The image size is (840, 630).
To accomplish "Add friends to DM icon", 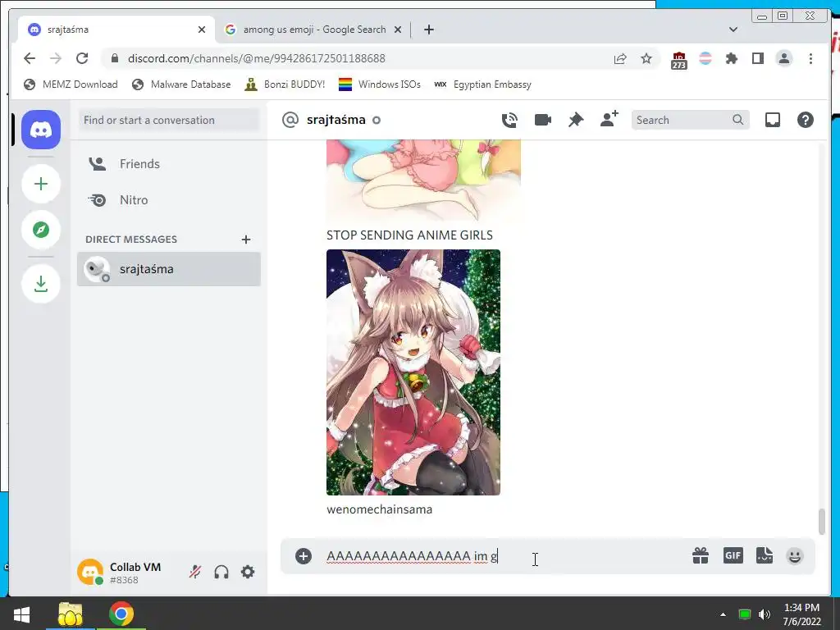I will [x=609, y=119].
